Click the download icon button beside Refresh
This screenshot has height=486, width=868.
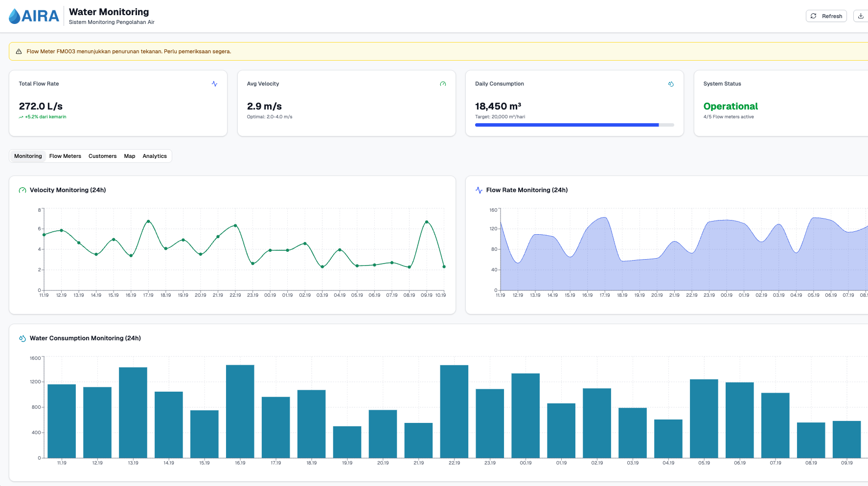pyautogui.click(x=861, y=16)
